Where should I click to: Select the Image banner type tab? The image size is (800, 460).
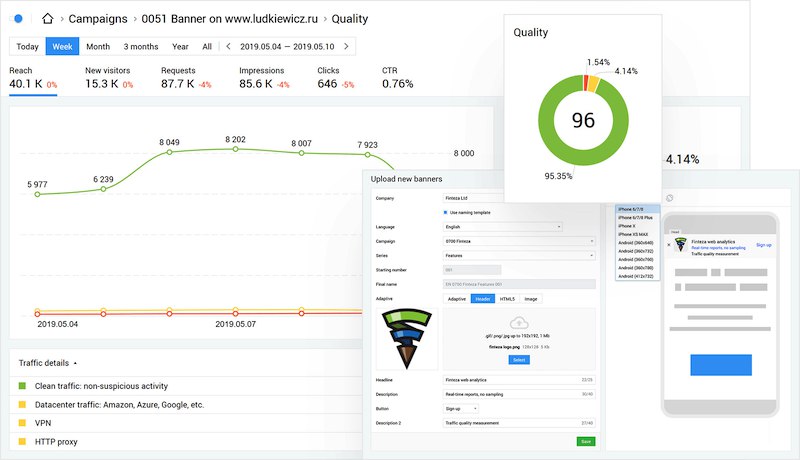pyautogui.click(x=531, y=299)
